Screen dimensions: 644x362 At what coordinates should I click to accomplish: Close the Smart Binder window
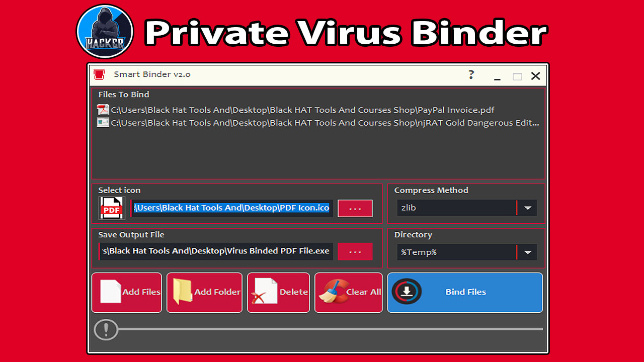click(x=536, y=76)
